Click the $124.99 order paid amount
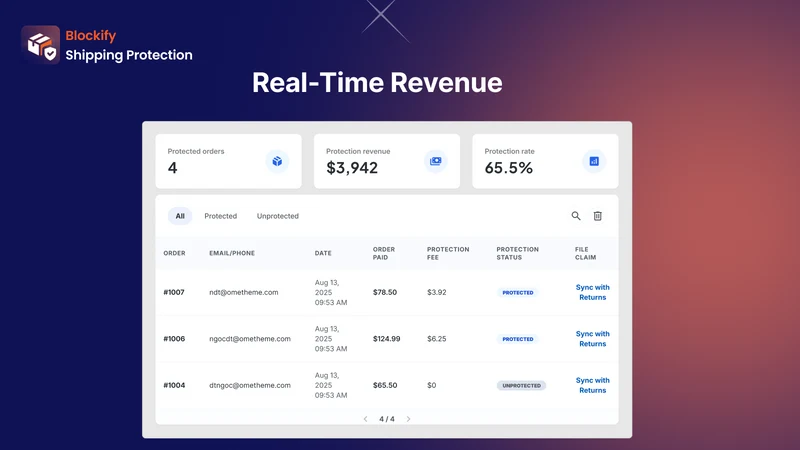 [386, 339]
